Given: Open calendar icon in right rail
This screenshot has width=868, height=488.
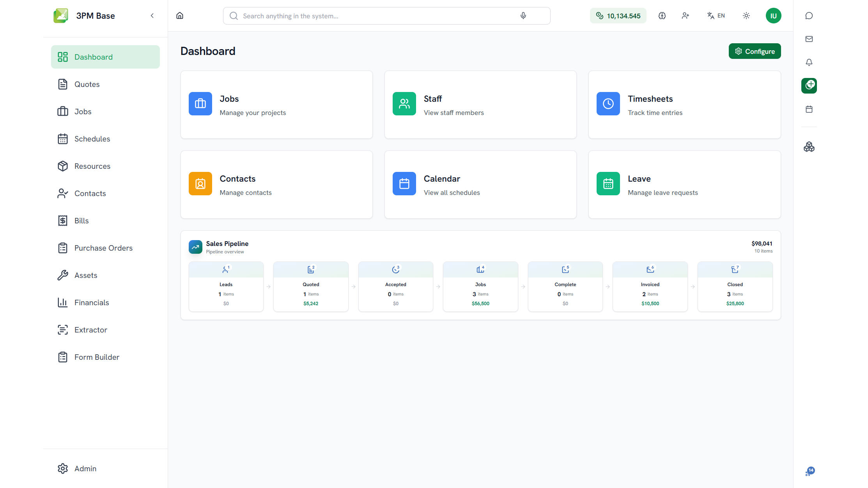Looking at the screenshot, I should pos(809,109).
